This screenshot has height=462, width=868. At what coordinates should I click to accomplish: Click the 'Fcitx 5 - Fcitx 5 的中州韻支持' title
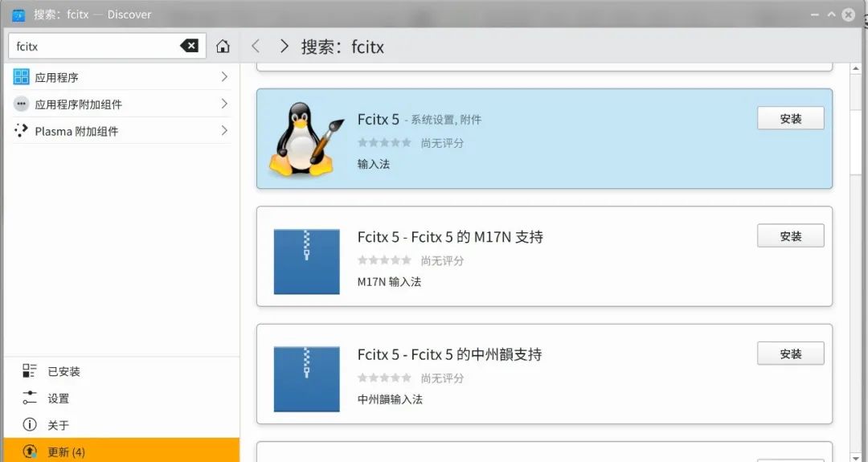449,354
